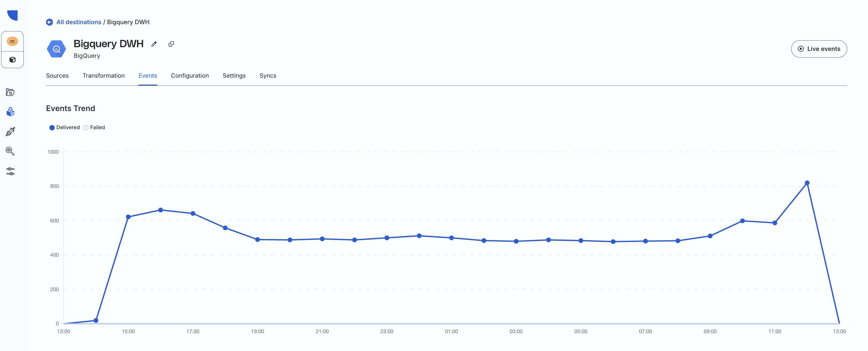The image size is (868, 351).
Task: Toggle the Delivered series in chart legend
Action: coord(64,128)
